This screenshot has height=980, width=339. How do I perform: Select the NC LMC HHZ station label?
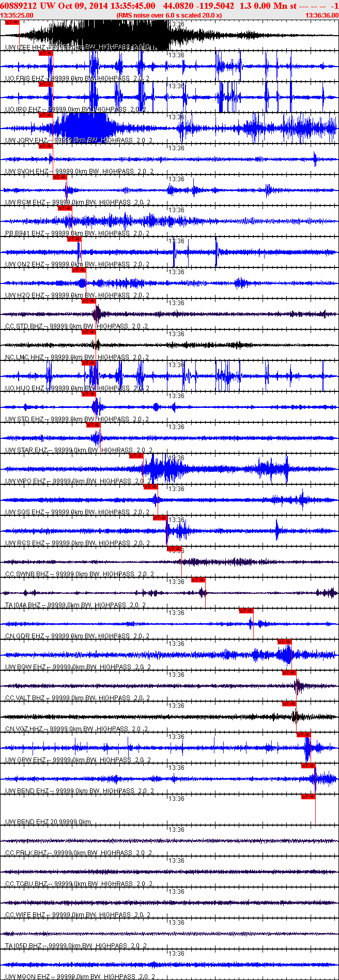point(77,357)
